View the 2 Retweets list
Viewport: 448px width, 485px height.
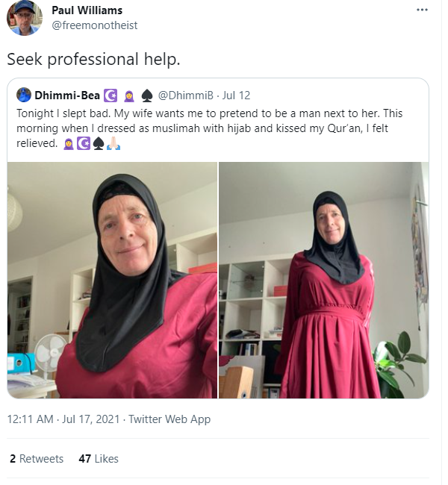coord(37,458)
